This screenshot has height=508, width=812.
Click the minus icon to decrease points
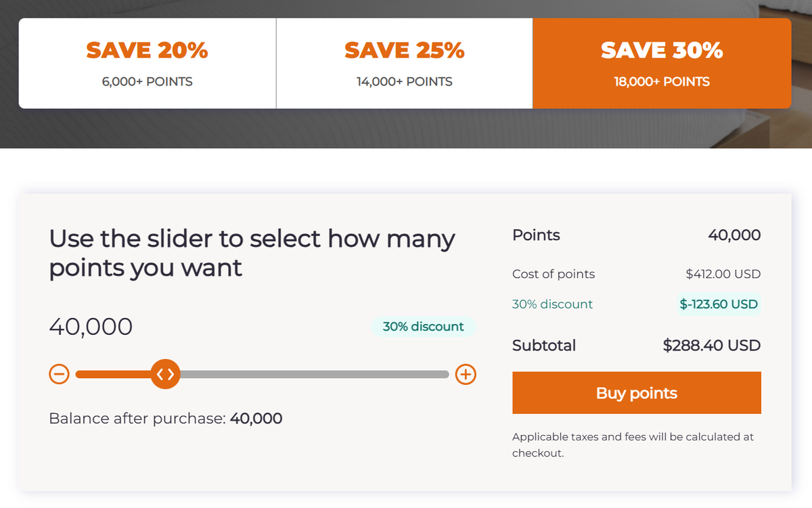[60, 374]
